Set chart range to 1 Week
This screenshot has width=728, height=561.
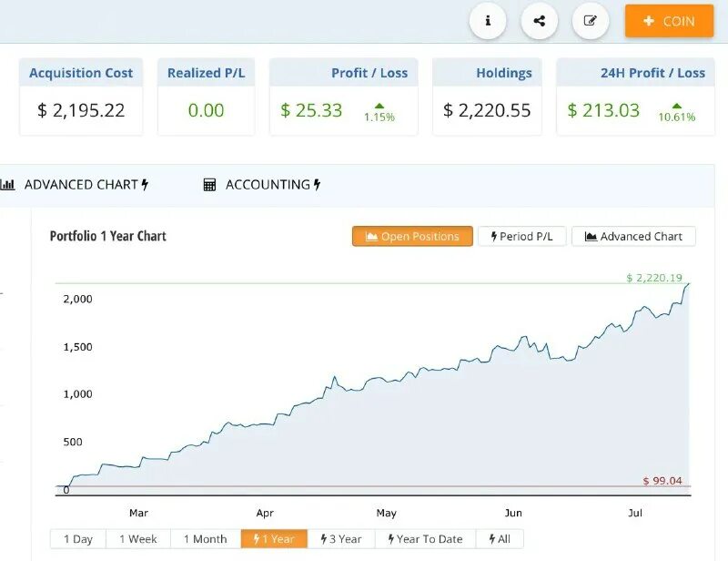138,539
